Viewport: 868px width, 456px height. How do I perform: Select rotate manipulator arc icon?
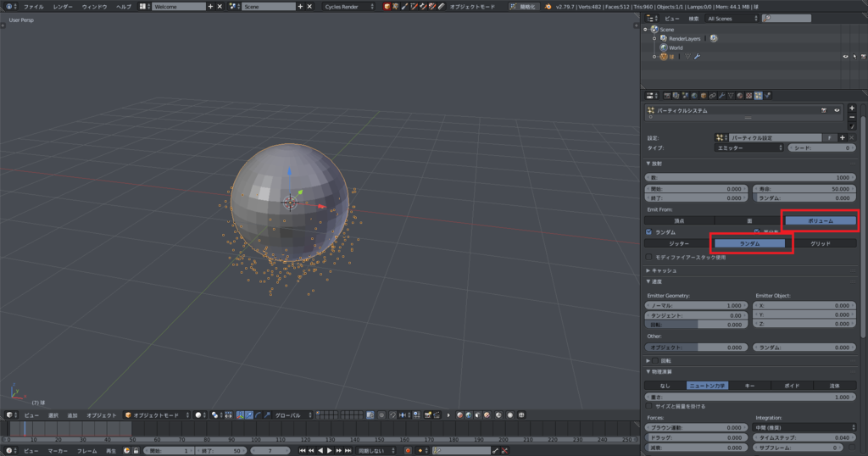pyautogui.click(x=258, y=415)
